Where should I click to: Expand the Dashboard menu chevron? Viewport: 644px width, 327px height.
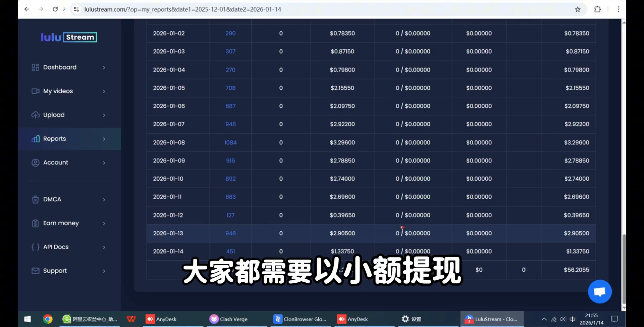pos(104,67)
